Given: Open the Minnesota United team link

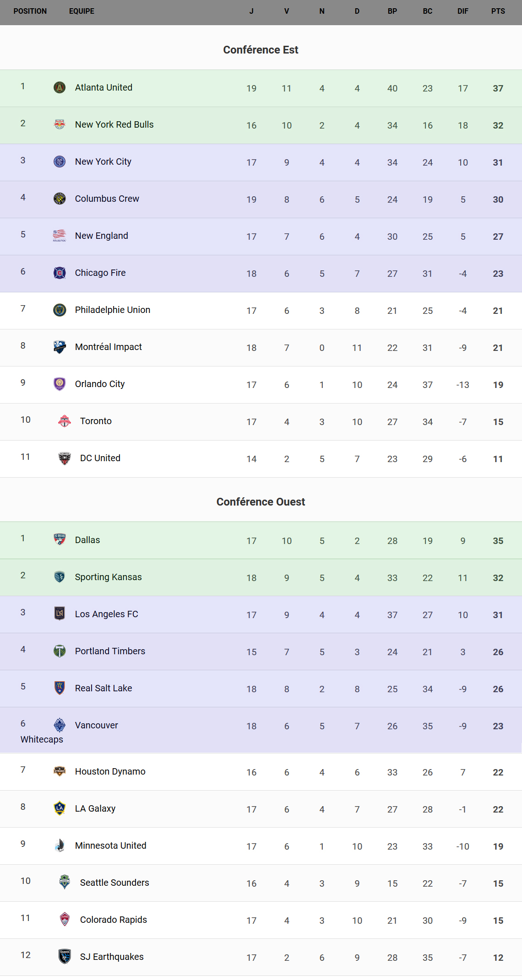Looking at the screenshot, I should click(x=111, y=845).
